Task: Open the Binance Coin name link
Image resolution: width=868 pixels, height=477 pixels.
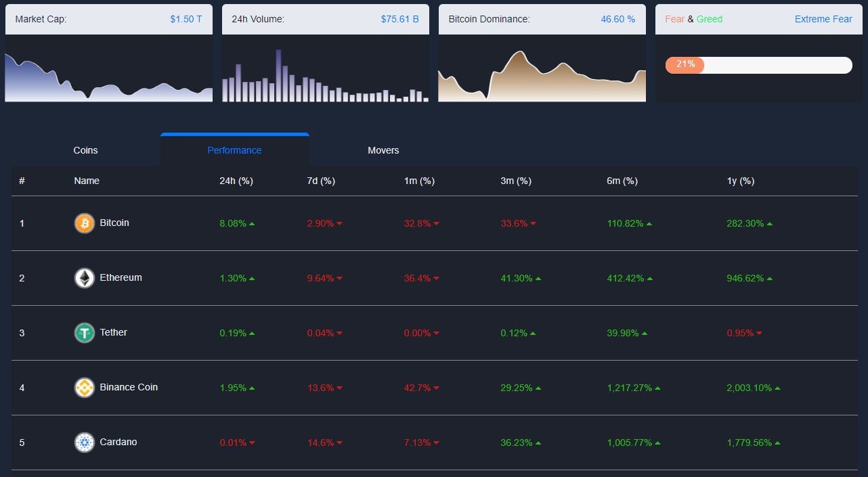Action: pyautogui.click(x=129, y=387)
